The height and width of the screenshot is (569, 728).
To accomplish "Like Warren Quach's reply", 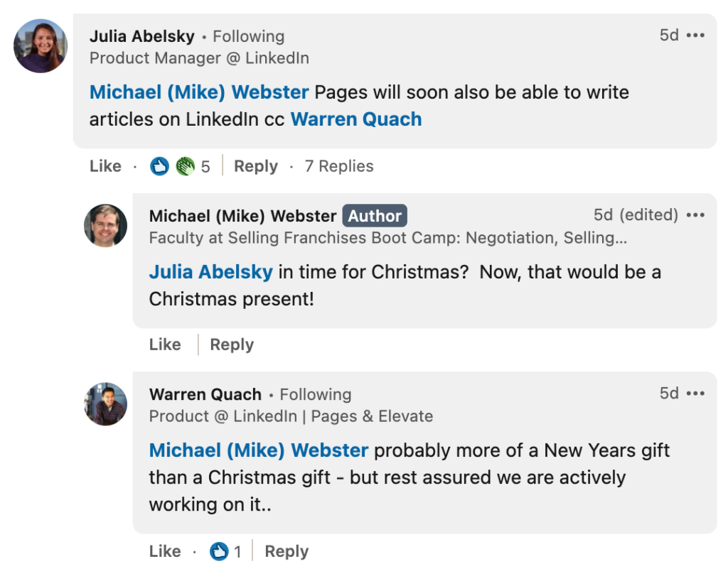I will click(165, 551).
